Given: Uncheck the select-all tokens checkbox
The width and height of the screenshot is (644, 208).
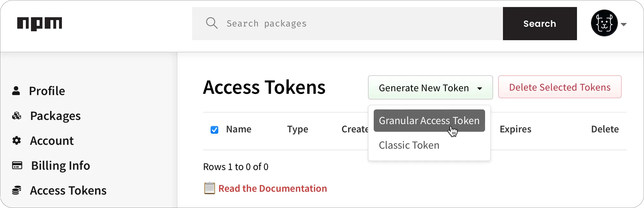Looking at the screenshot, I should [x=214, y=130].
